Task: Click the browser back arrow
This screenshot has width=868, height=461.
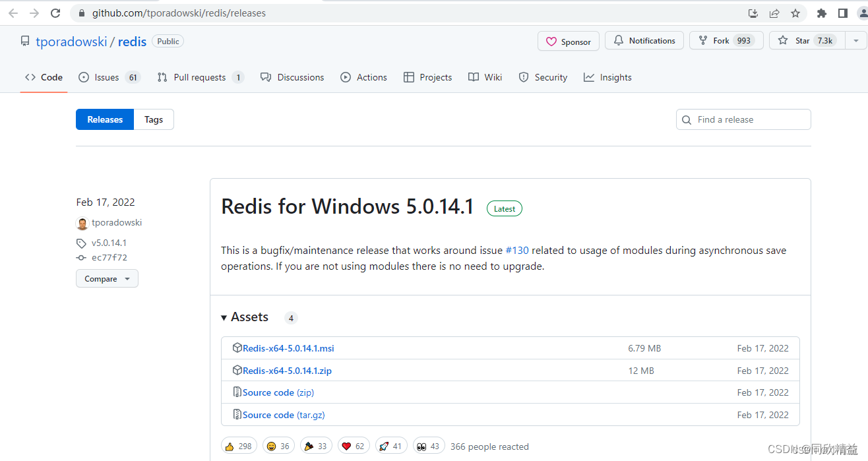Action: (13, 13)
